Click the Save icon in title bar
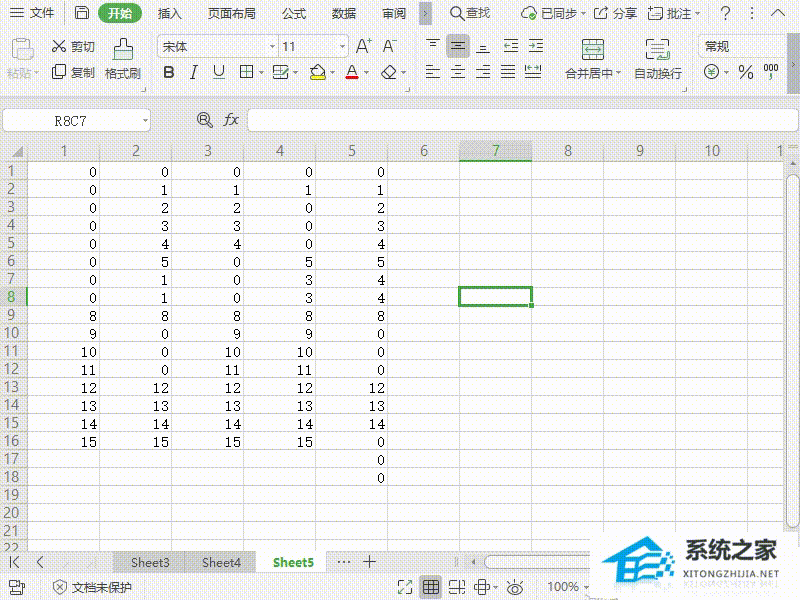800x600 pixels. coord(82,13)
